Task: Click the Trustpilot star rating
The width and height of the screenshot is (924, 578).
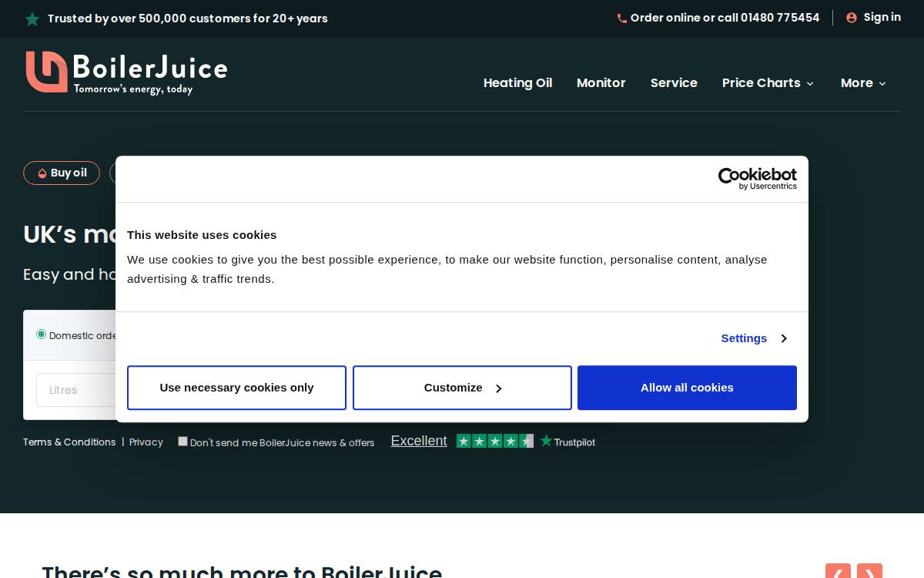Action: point(495,441)
